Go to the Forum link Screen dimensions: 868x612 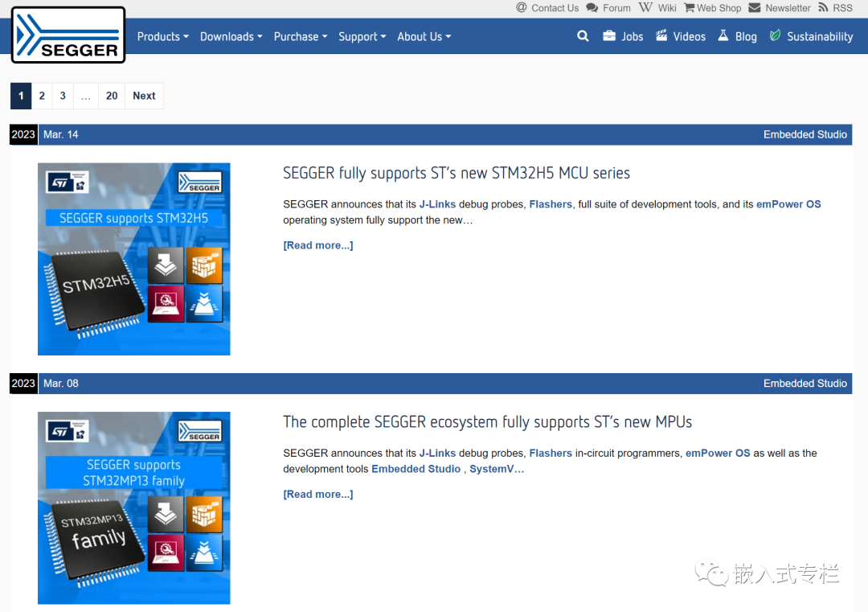click(616, 8)
